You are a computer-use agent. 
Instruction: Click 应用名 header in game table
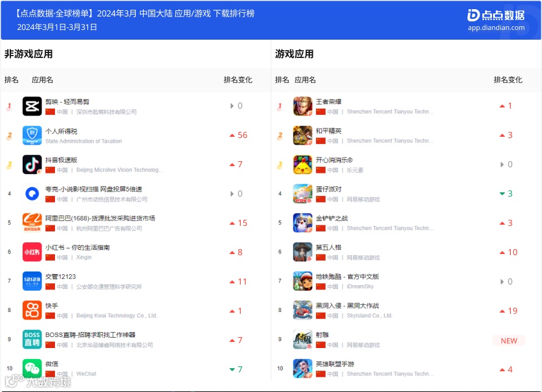[305, 80]
